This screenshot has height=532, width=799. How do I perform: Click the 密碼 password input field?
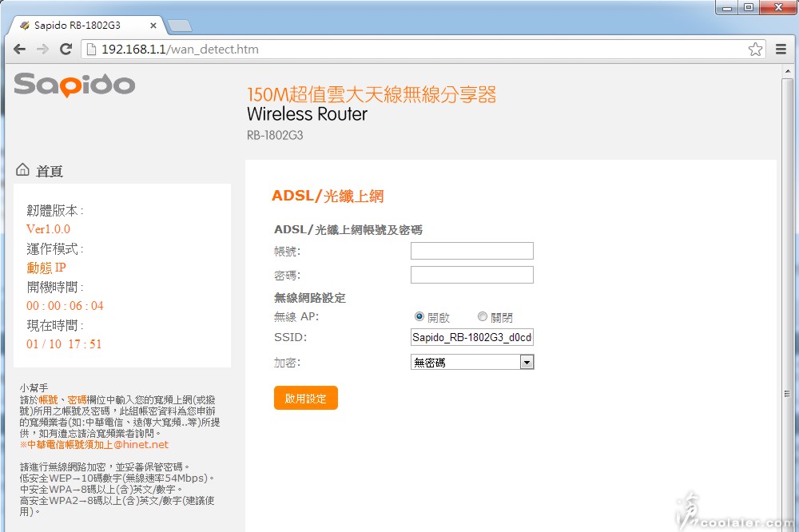pos(472,275)
